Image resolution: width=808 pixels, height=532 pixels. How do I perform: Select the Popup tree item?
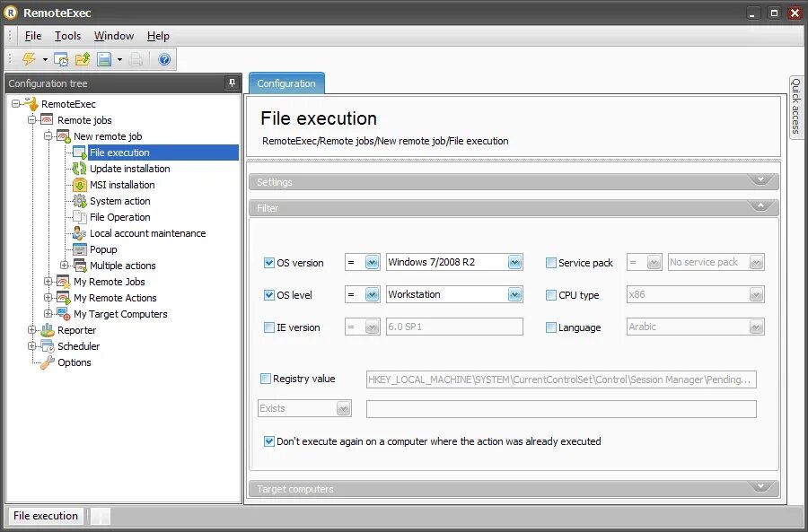click(103, 249)
